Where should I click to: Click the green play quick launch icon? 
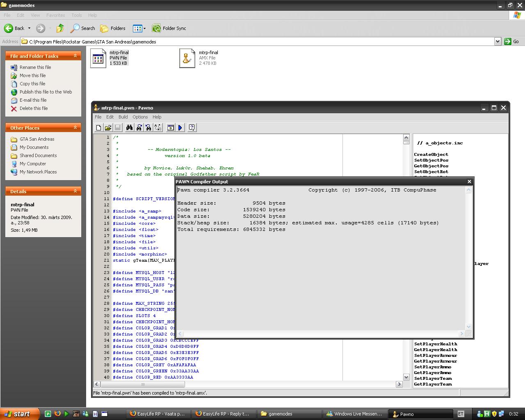click(66, 414)
